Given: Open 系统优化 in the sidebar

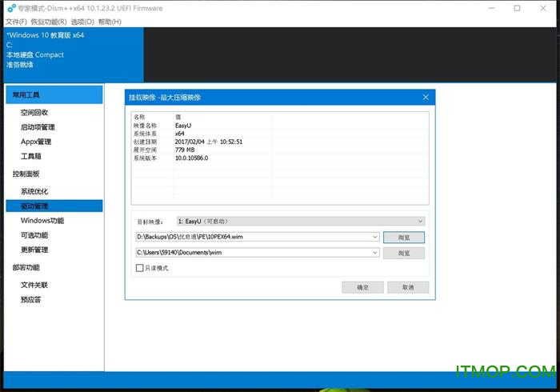Looking at the screenshot, I should pos(34,191).
